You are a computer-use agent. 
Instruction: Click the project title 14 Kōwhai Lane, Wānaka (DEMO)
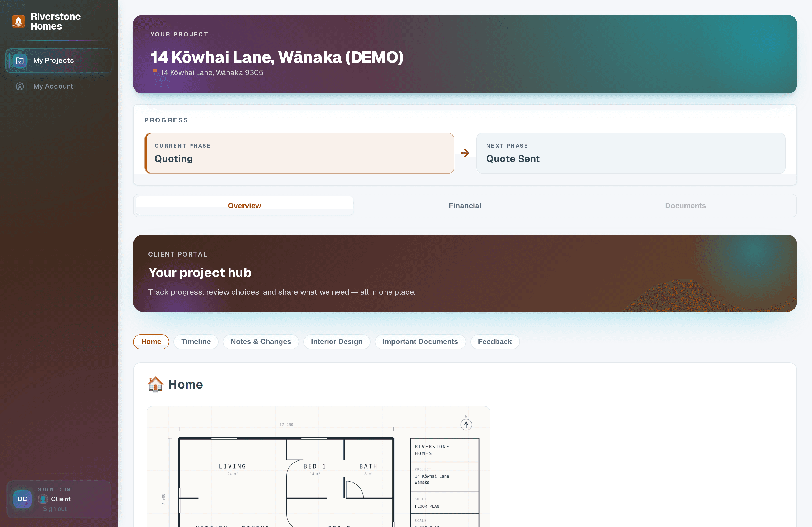(277, 57)
